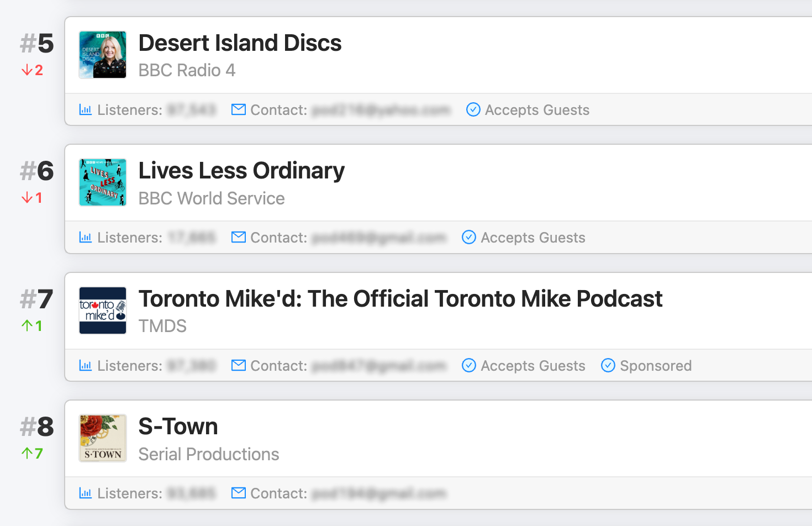Image resolution: width=812 pixels, height=526 pixels.
Task: Click the #7 rank number
Action: pyautogui.click(x=37, y=299)
